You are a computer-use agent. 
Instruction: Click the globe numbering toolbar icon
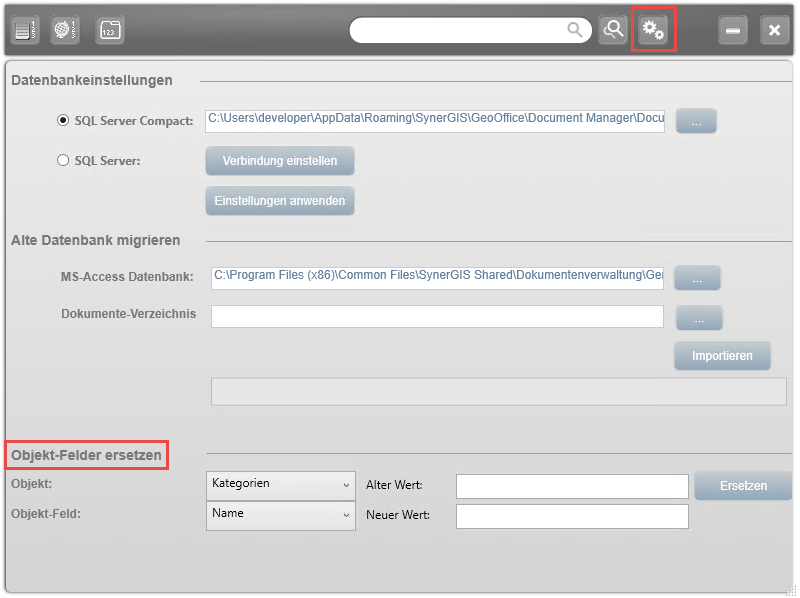(x=66, y=30)
